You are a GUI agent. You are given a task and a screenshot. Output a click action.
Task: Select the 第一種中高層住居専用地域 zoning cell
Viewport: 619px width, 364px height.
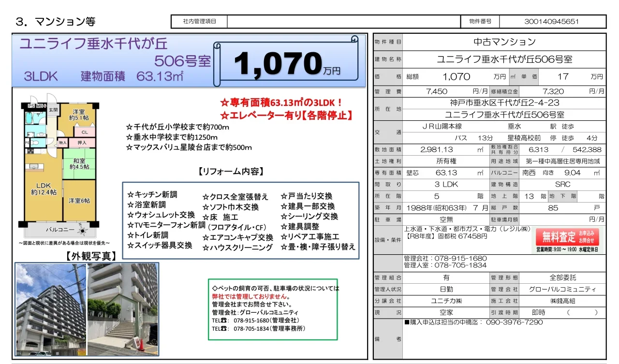[x=562, y=161]
